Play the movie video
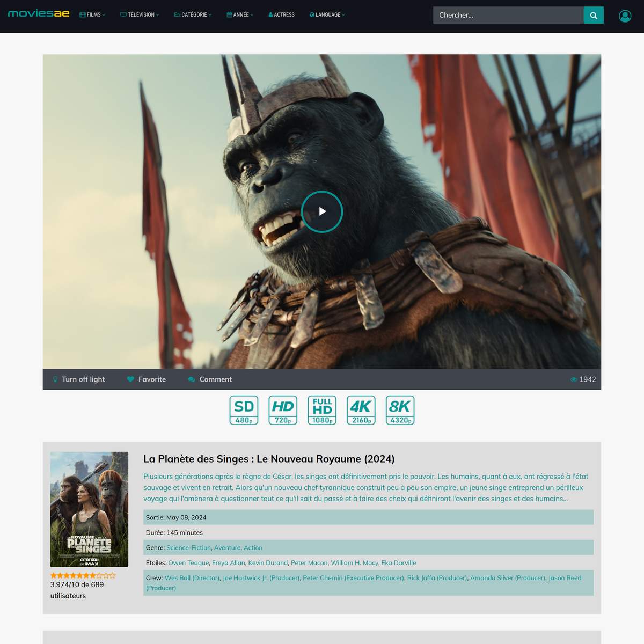 click(x=322, y=211)
